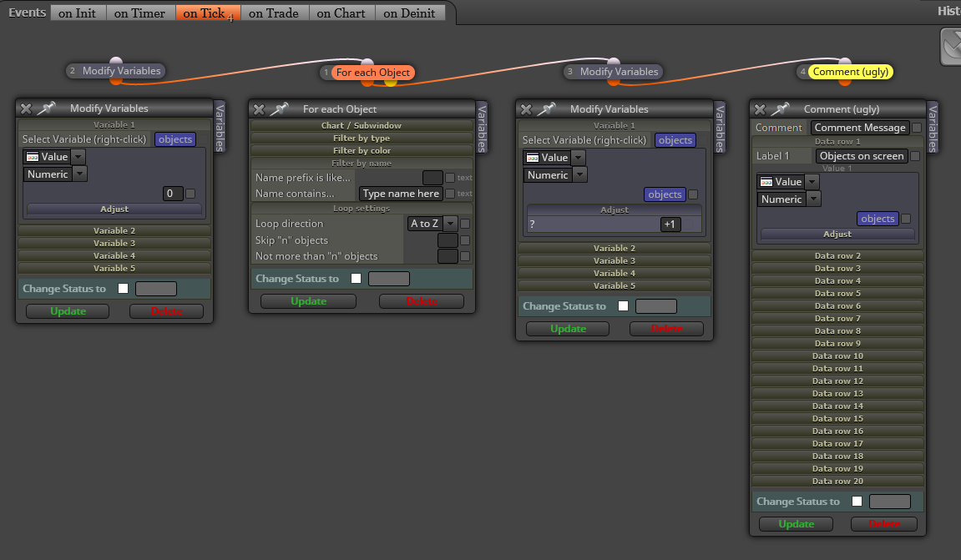
Task: Switch to the on Deinit event tab
Action: coord(409,13)
